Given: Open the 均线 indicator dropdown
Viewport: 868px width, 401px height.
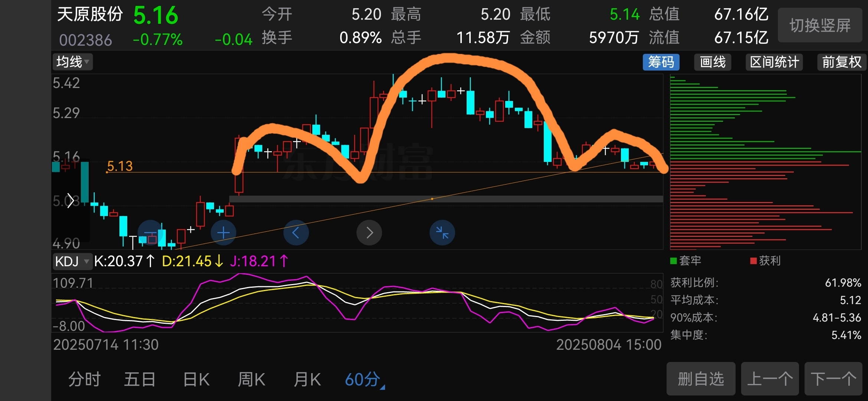Looking at the screenshot, I should coord(73,62).
